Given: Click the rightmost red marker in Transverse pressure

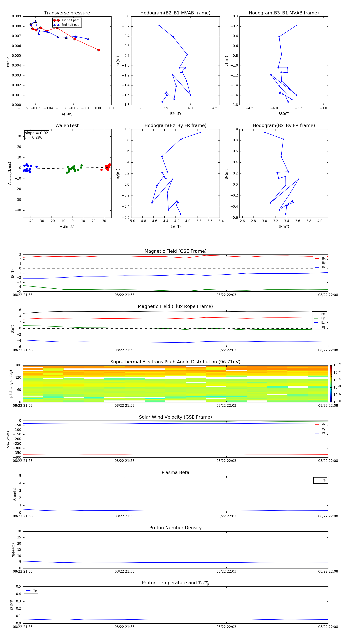Looking at the screenshot, I should (x=99, y=50).
